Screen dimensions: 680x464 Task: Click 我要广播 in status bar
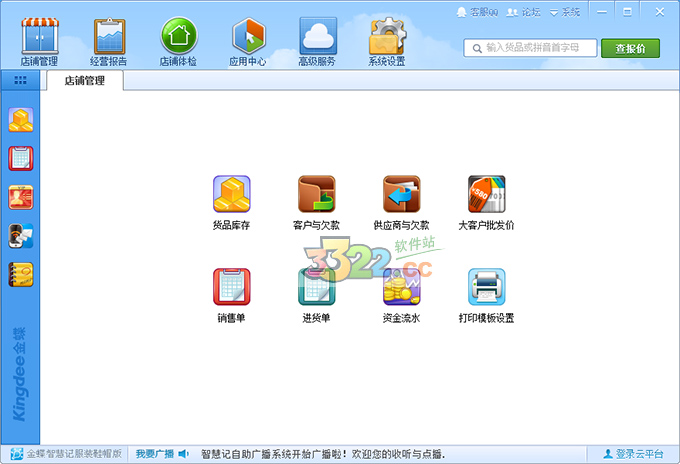tap(155, 454)
